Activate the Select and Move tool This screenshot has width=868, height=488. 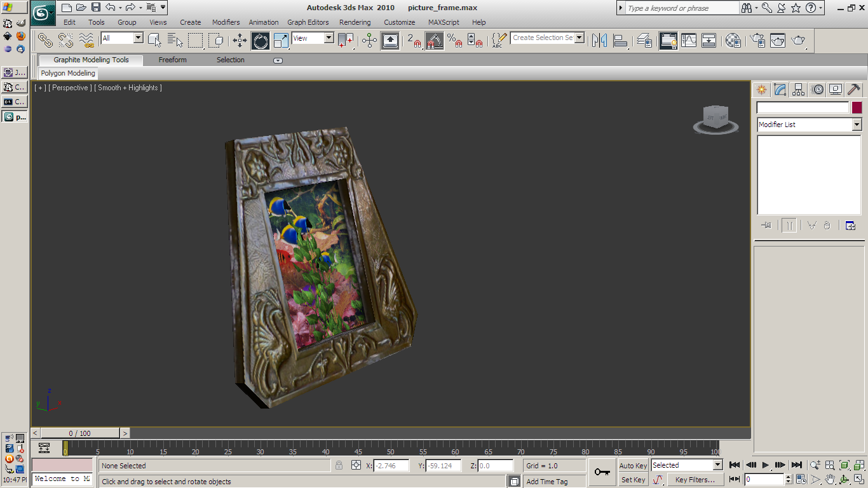[240, 41]
